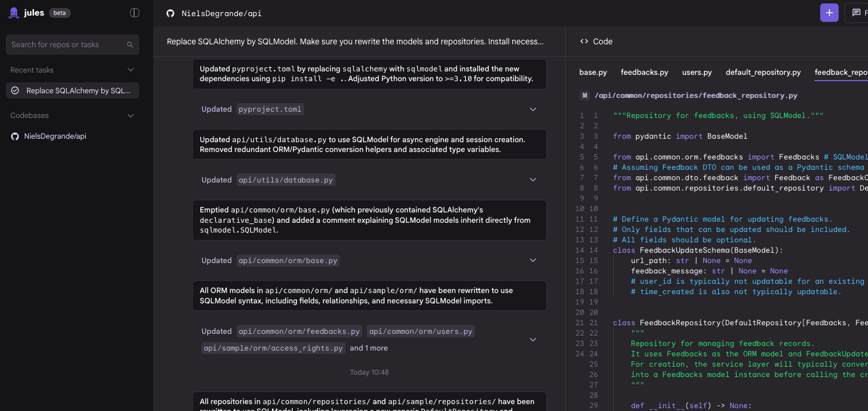Click the api/common/orm/base.py file chip
The image size is (868, 411).
[x=288, y=260]
